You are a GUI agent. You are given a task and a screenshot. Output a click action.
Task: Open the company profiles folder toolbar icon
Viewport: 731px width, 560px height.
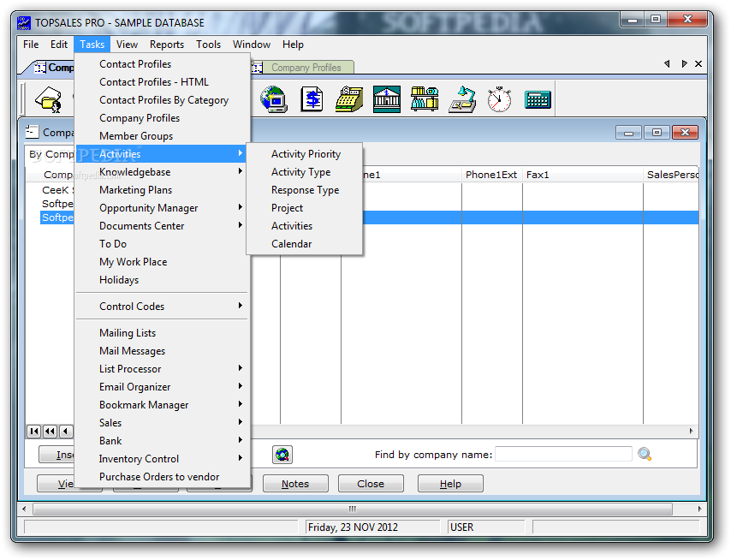(49, 99)
